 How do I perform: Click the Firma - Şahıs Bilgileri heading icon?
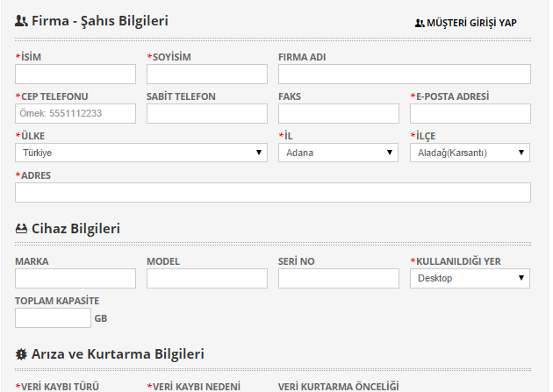pos(21,21)
